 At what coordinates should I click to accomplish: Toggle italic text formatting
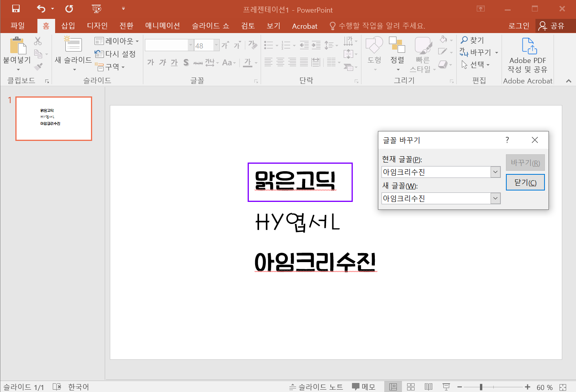pos(162,62)
